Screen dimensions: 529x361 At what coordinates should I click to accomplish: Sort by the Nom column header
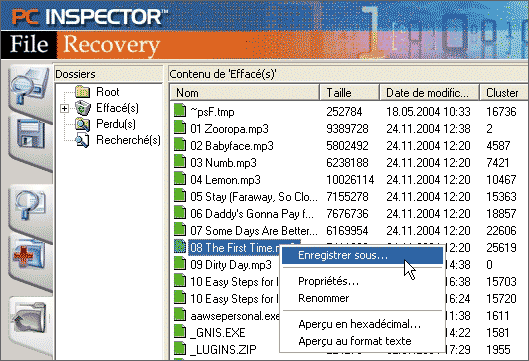click(245, 93)
